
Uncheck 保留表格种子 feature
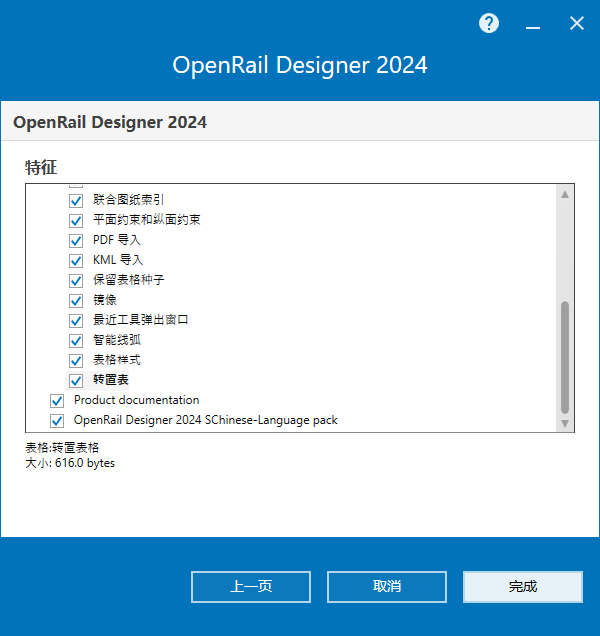pos(76,281)
